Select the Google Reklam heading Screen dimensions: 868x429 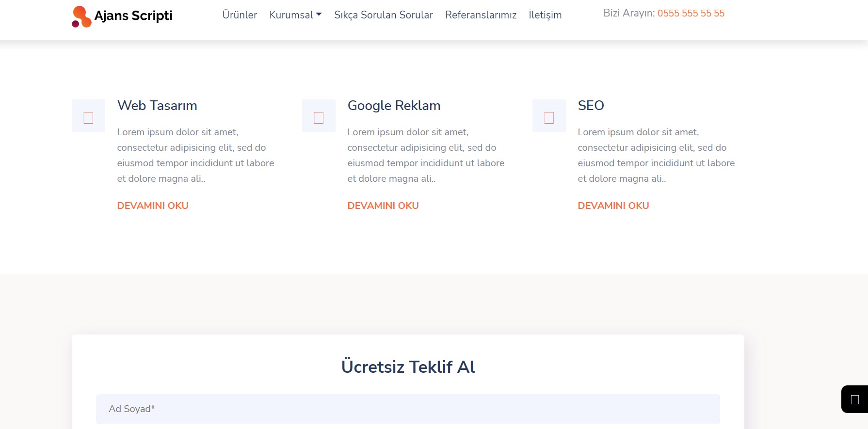(x=394, y=106)
